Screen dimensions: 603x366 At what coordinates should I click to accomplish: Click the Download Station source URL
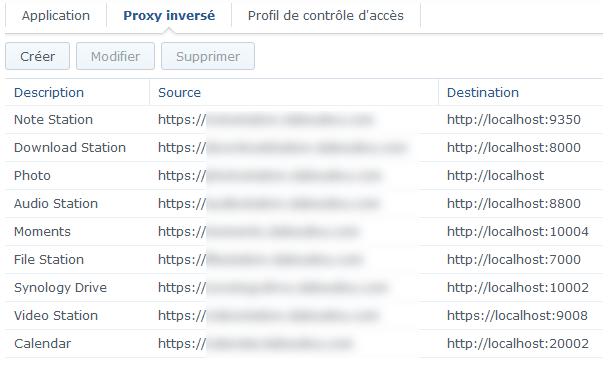click(283, 148)
